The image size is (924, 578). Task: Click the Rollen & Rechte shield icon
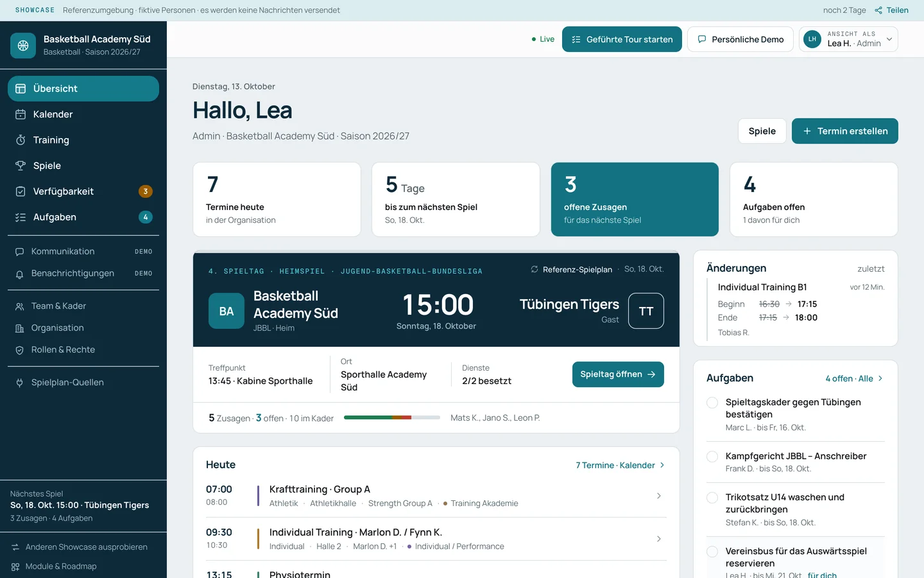point(19,350)
